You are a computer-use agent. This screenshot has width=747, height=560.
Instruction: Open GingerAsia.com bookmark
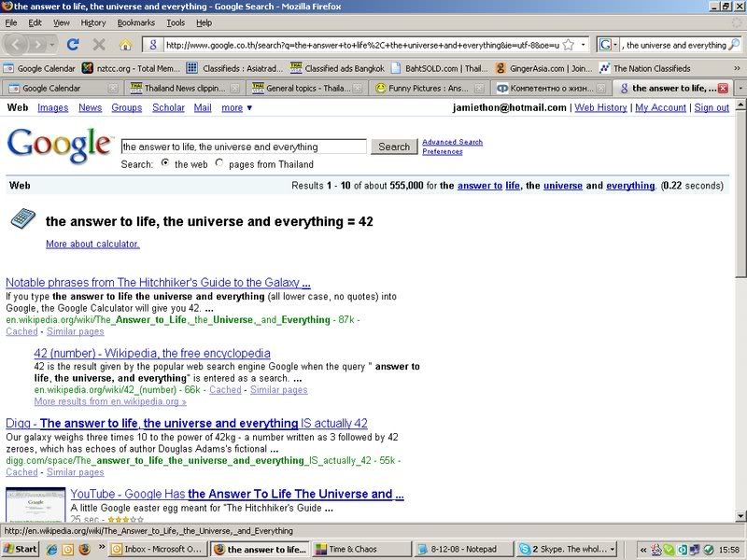543,68
